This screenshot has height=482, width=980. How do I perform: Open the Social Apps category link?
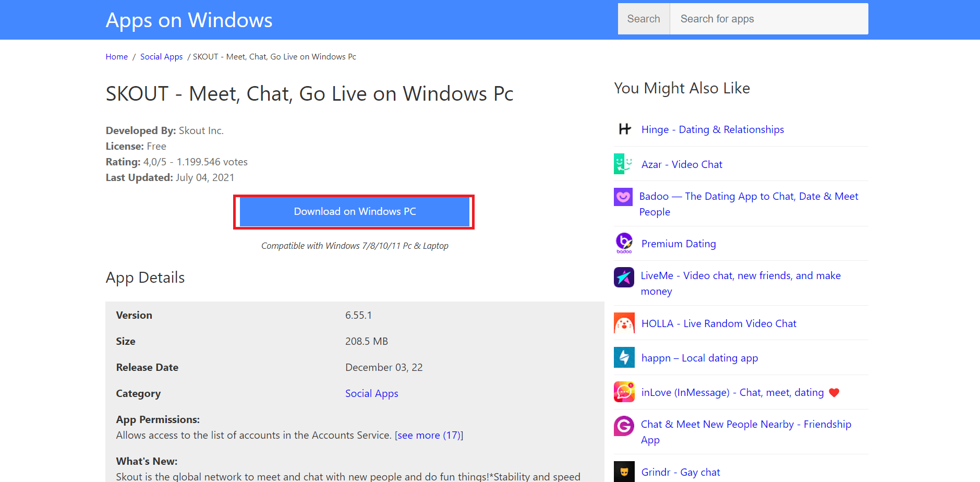[371, 393]
